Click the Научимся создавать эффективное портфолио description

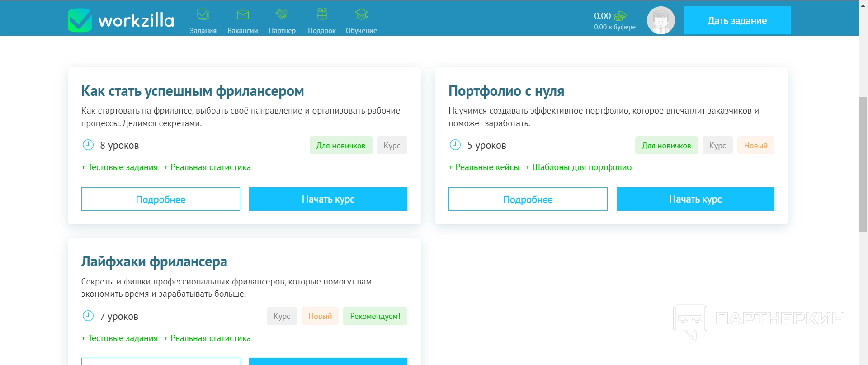pyautogui.click(x=604, y=117)
